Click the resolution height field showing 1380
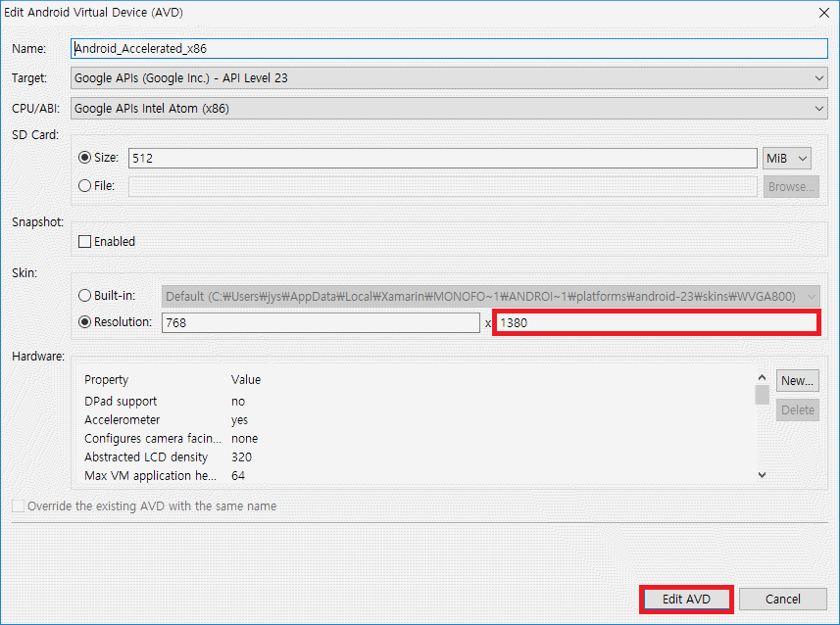Viewport: 840px width, 625px height. coord(657,322)
